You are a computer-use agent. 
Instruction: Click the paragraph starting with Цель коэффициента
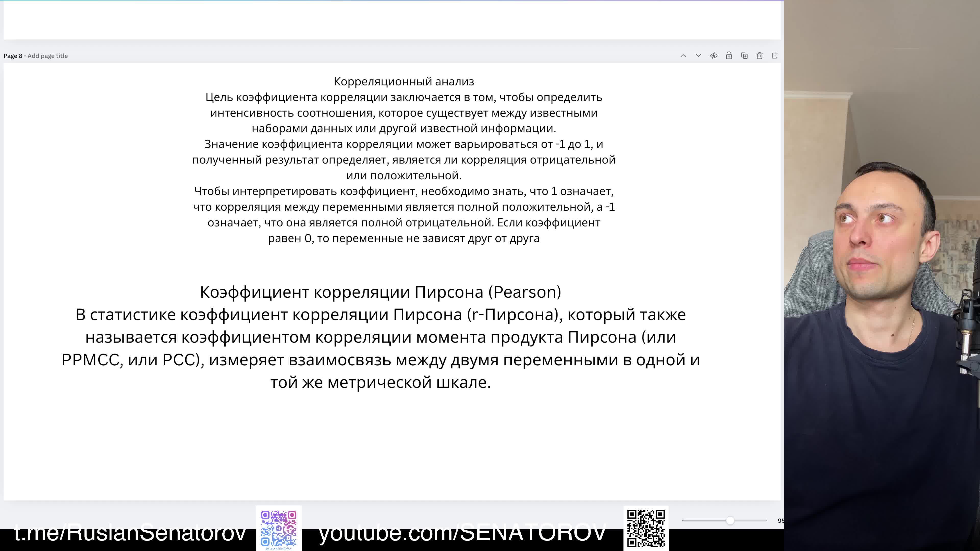point(404,113)
